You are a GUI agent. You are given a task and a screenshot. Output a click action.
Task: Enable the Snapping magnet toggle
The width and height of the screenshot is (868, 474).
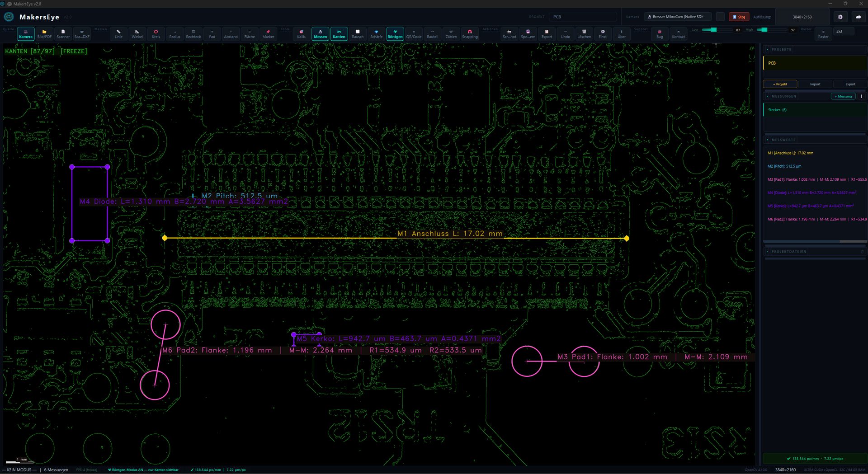coord(470,34)
